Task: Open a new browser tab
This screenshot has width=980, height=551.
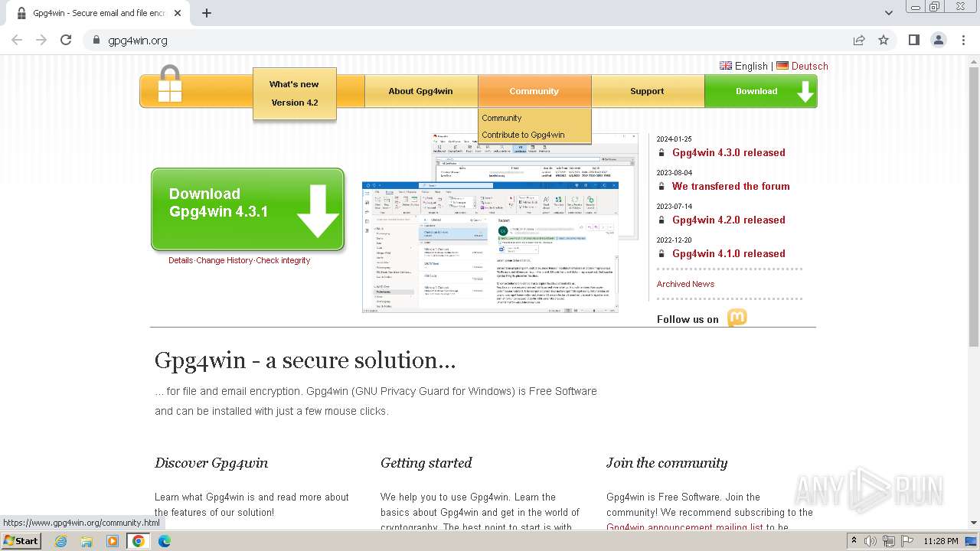Action: click(207, 13)
